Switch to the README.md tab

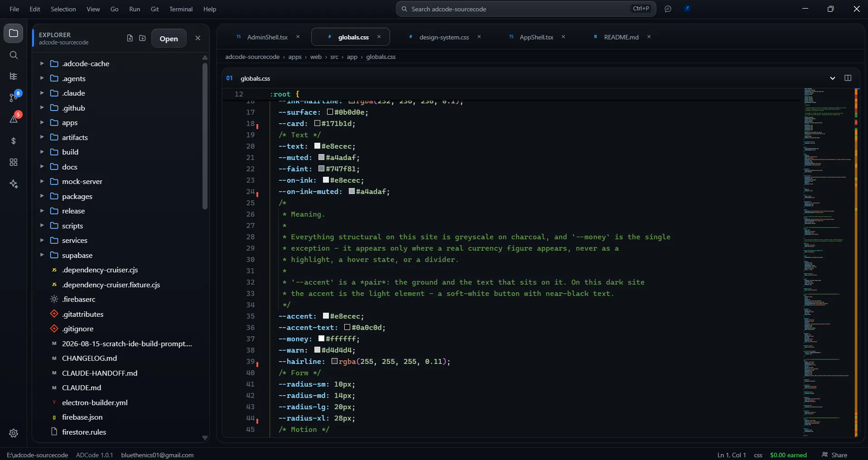click(621, 37)
